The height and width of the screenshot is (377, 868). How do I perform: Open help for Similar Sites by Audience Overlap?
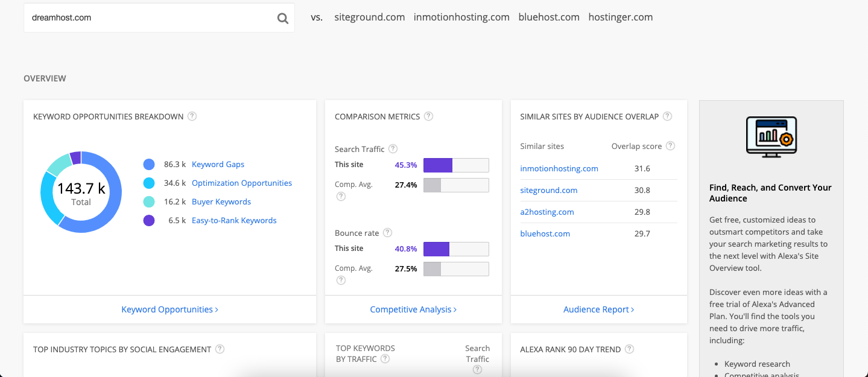point(667,116)
